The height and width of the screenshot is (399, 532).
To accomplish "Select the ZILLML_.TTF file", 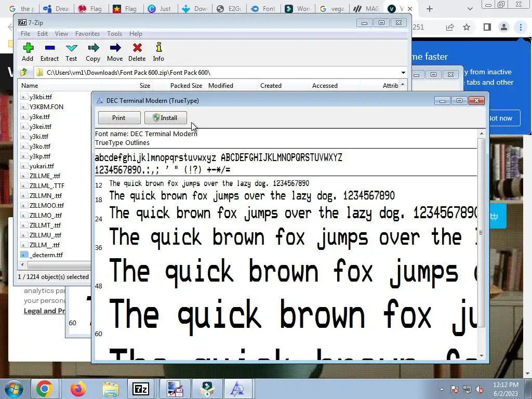I will click(46, 185).
